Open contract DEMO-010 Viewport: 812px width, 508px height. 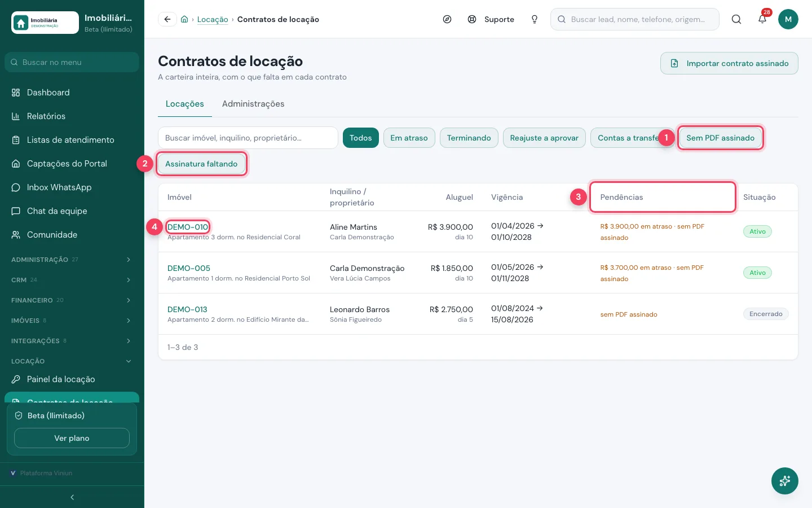[x=188, y=227]
